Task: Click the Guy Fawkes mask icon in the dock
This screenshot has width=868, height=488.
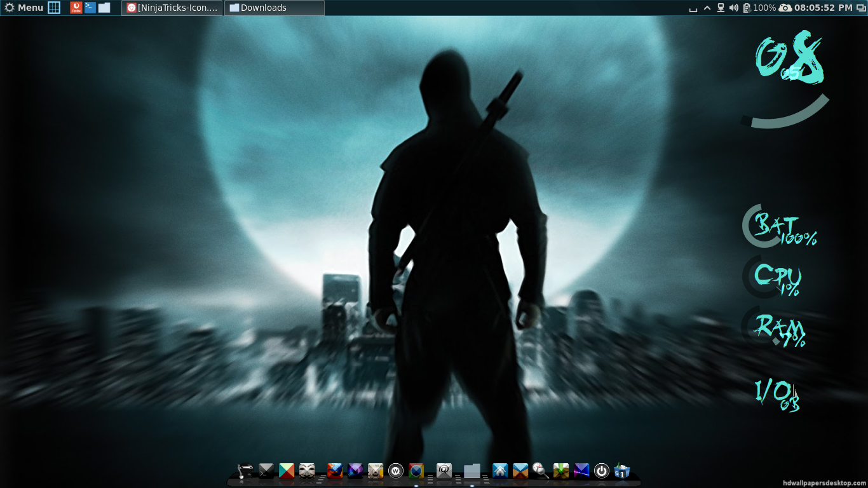Action: pyautogui.click(x=307, y=471)
